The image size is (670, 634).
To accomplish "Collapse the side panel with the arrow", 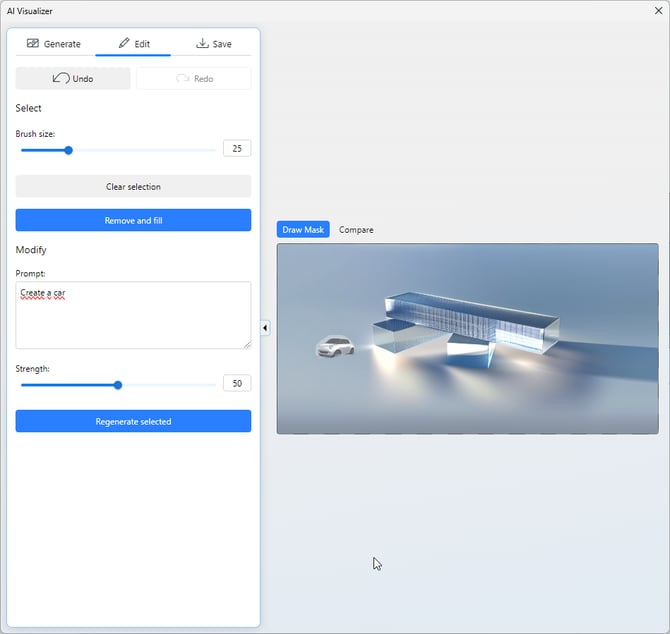I will coord(265,328).
